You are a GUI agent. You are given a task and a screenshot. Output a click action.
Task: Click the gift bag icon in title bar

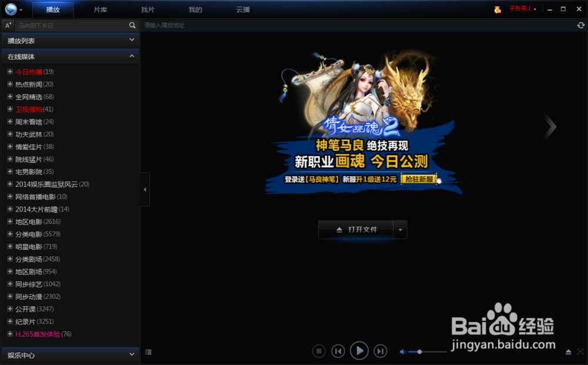click(x=497, y=9)
